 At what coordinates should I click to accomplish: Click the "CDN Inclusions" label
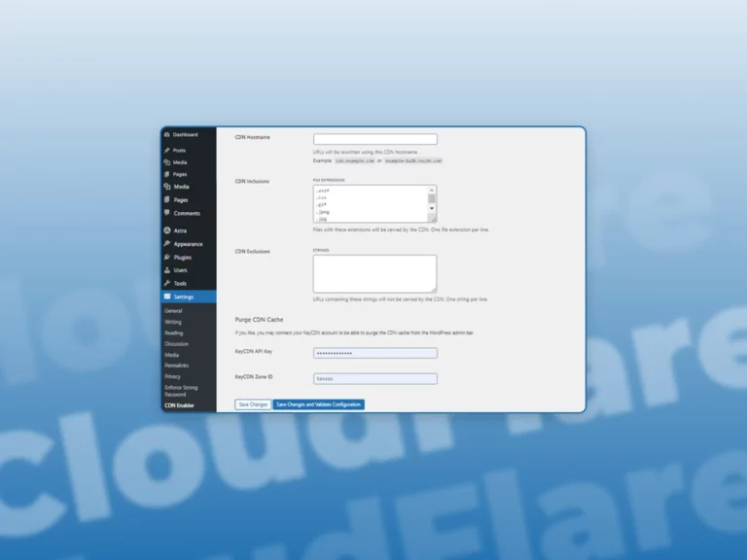coord(252,182)
